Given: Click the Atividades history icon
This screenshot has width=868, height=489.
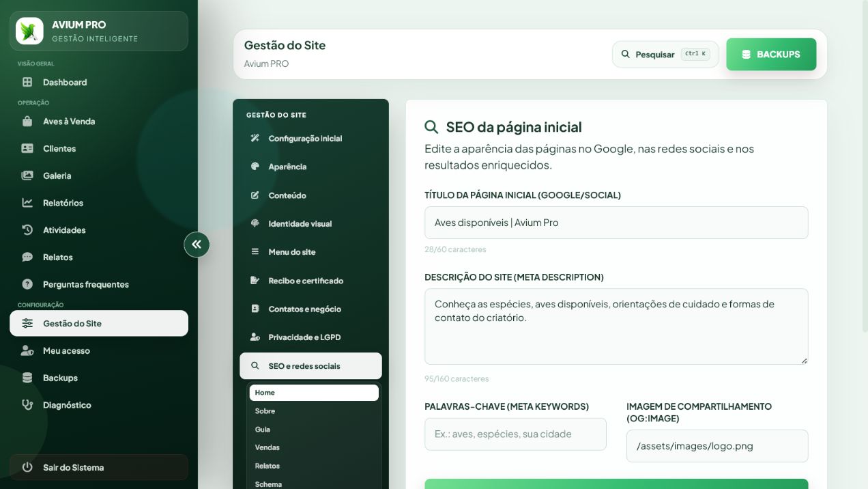Looking at the screenshot, I should [27, 230].
